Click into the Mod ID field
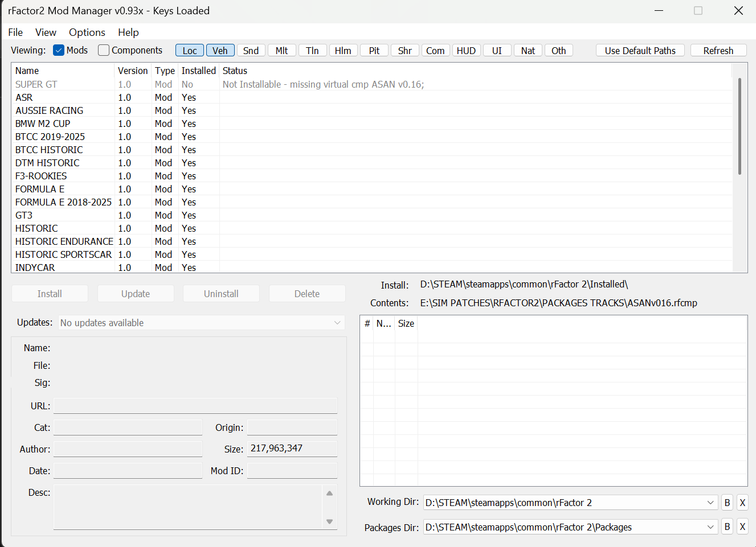 tap(292, 471)
